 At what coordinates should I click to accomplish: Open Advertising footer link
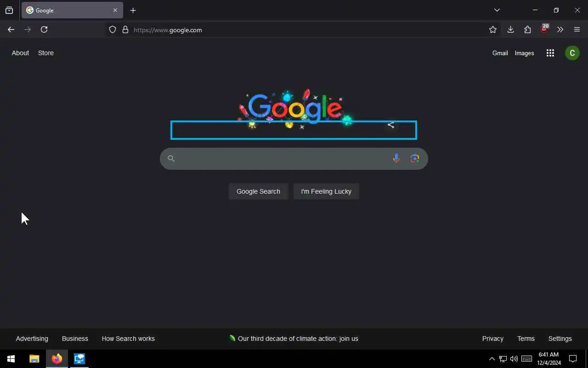click(x=32, y=339)
